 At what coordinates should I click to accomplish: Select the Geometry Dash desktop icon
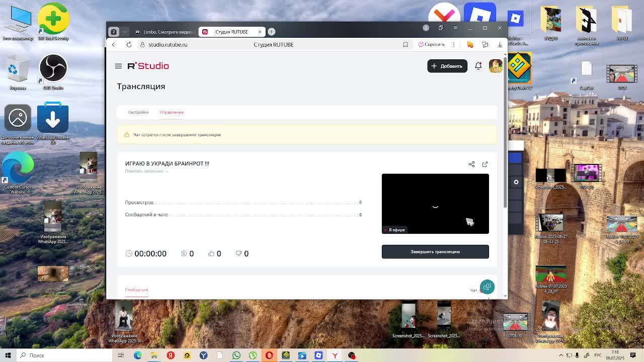coord(519,71)
